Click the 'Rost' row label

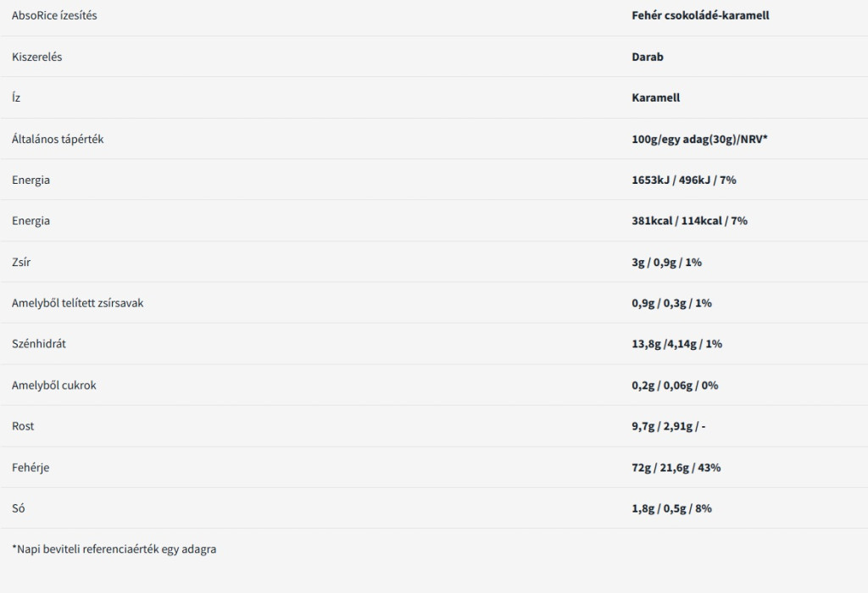coord(23,426)
